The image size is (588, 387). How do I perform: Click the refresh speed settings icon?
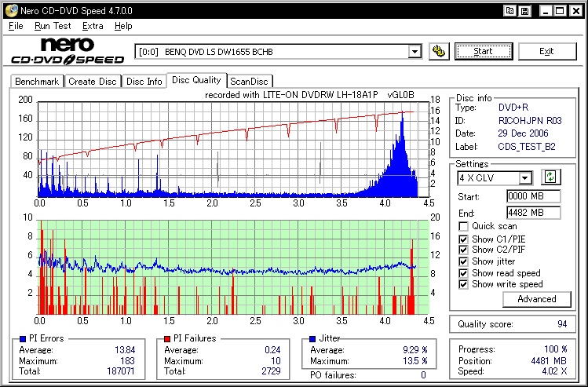point(550,177)
